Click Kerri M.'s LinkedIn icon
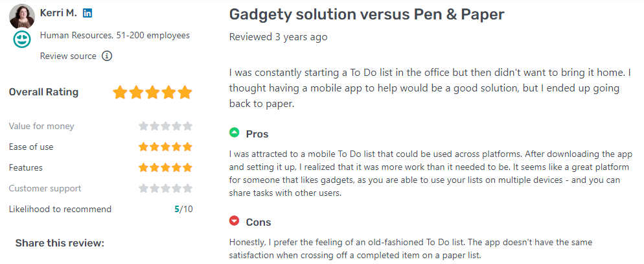This screenshot has width=644, height=264. [87, 14]
